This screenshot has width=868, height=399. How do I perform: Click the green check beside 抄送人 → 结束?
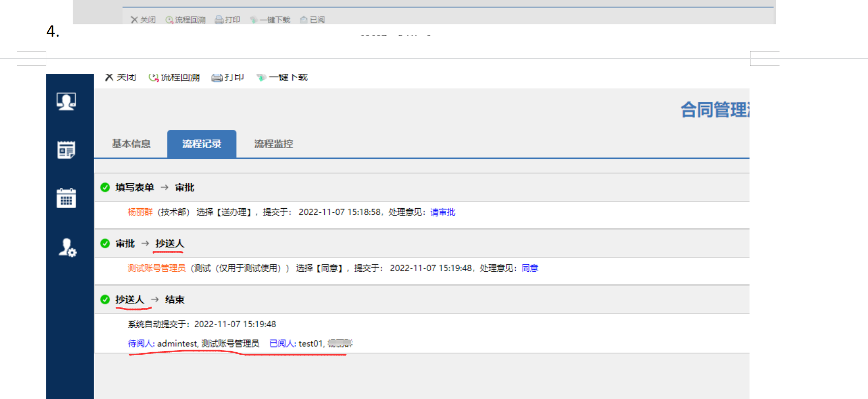pos(105,299)
